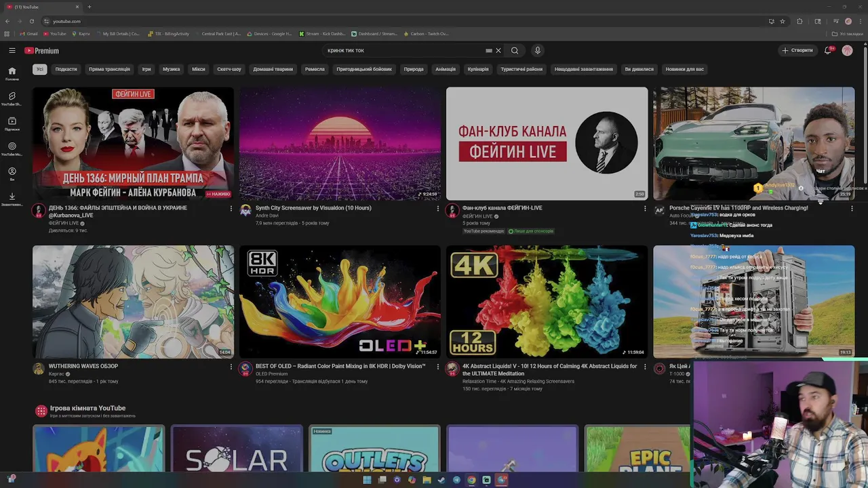Click the search field with кринж тик ток
This screenshot has width=868, height=488.
403,50
